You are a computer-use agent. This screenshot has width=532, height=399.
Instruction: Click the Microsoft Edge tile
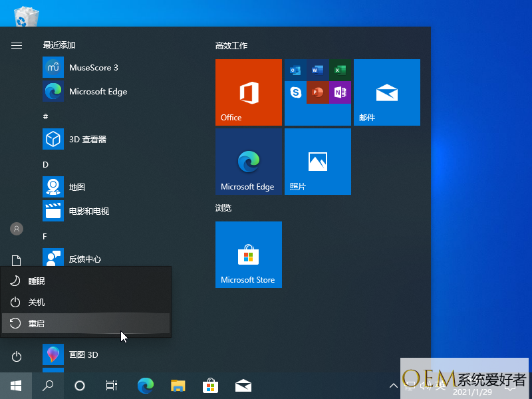[x=249, y=162]
